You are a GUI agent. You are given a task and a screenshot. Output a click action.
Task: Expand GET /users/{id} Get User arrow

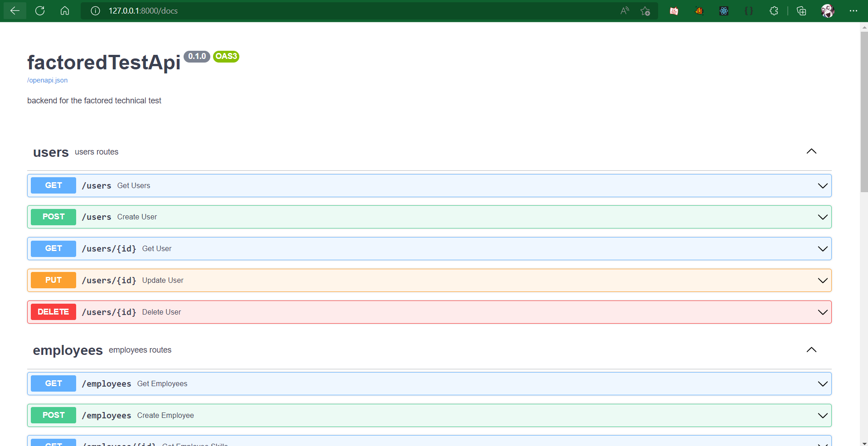(x=823, y=249)
